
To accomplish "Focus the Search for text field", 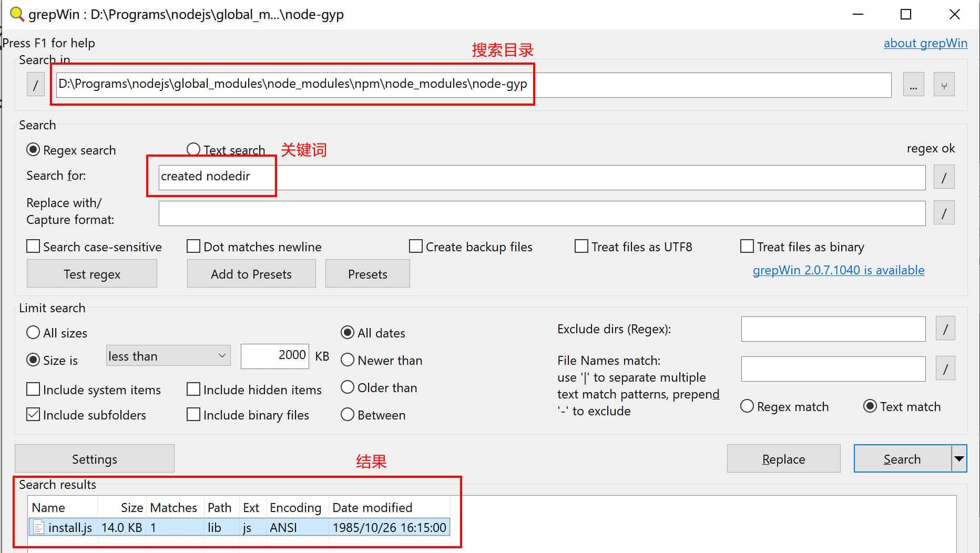I will click(x=542, y=177).
